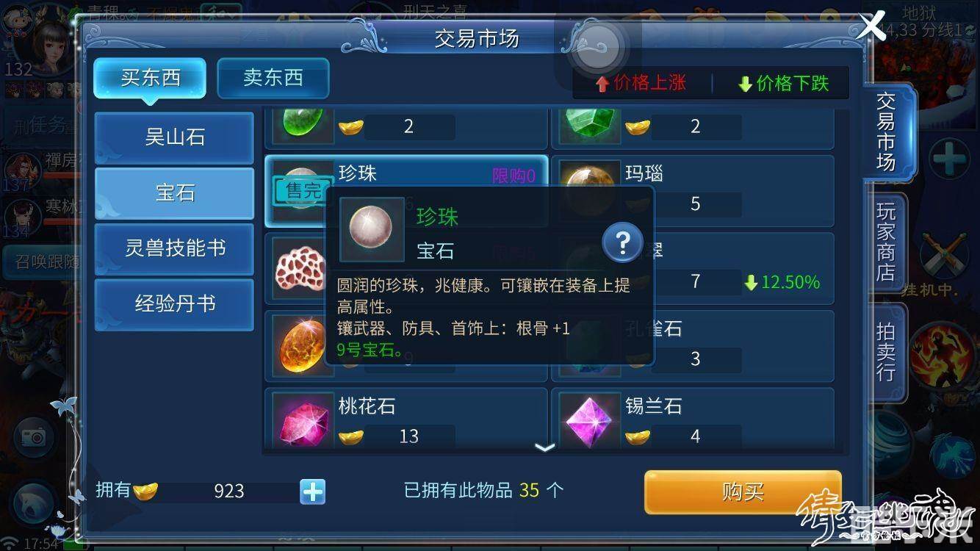Open the 玩家商店 side tab
This screenshot has width=980, height=551.
[886, 243]
